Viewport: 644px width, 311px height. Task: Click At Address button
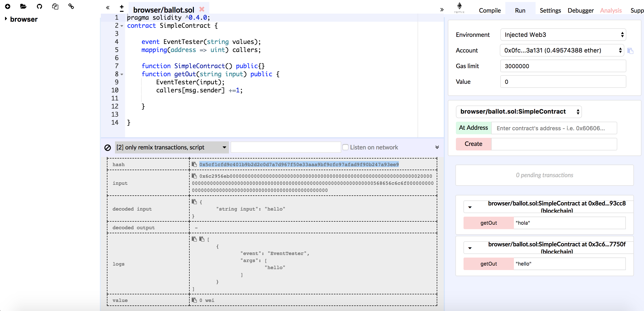coord(473,128)
